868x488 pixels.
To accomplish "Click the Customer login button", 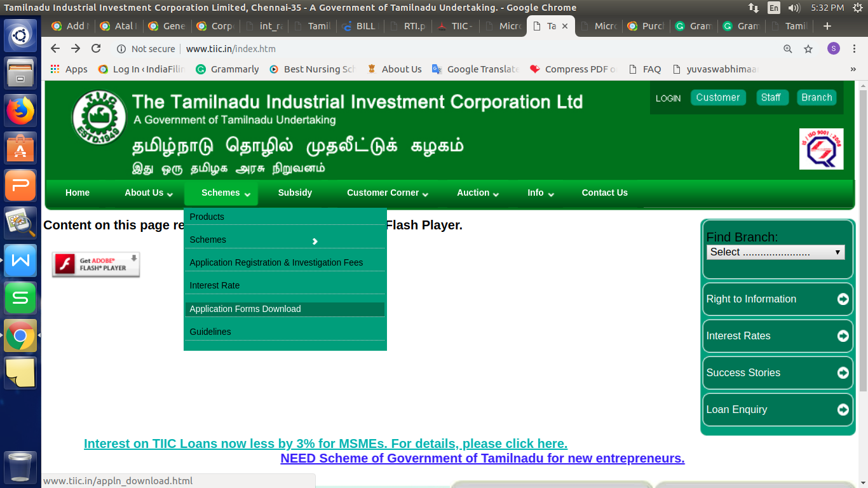I will (718, 97).
